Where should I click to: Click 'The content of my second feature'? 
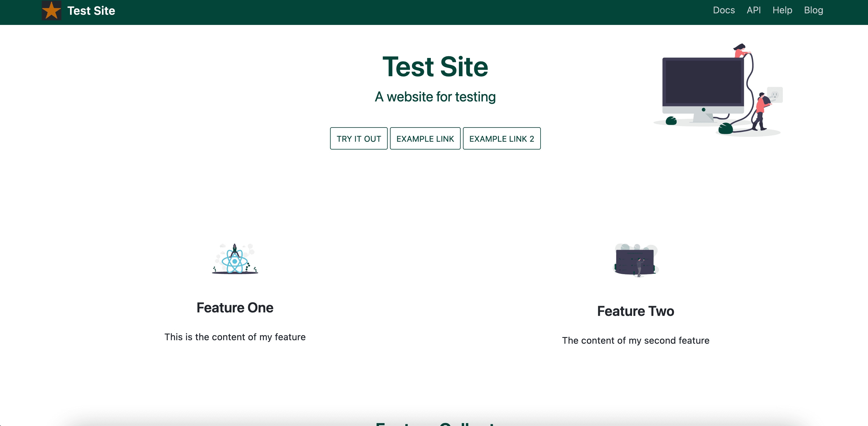[x=635, y=340]
